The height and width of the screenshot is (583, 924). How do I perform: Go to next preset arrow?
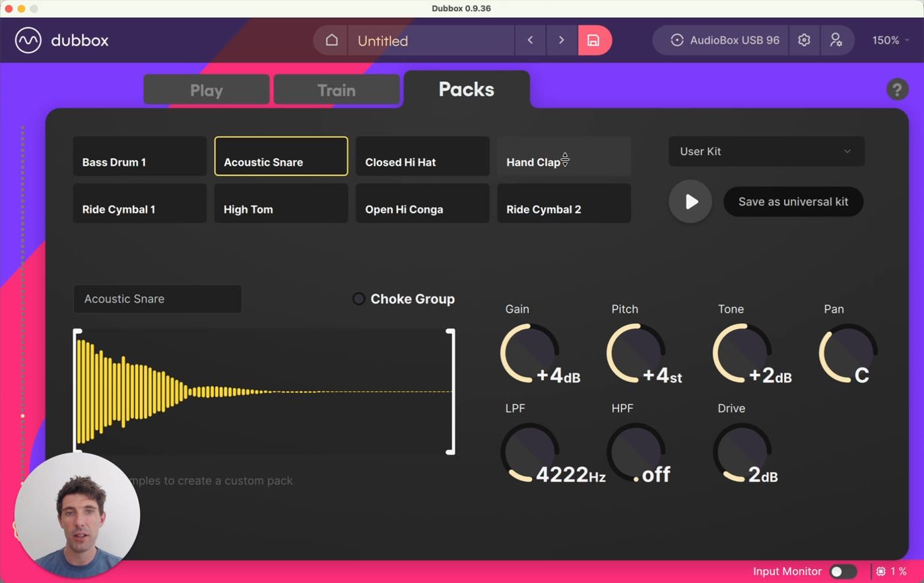pos(561,40)
